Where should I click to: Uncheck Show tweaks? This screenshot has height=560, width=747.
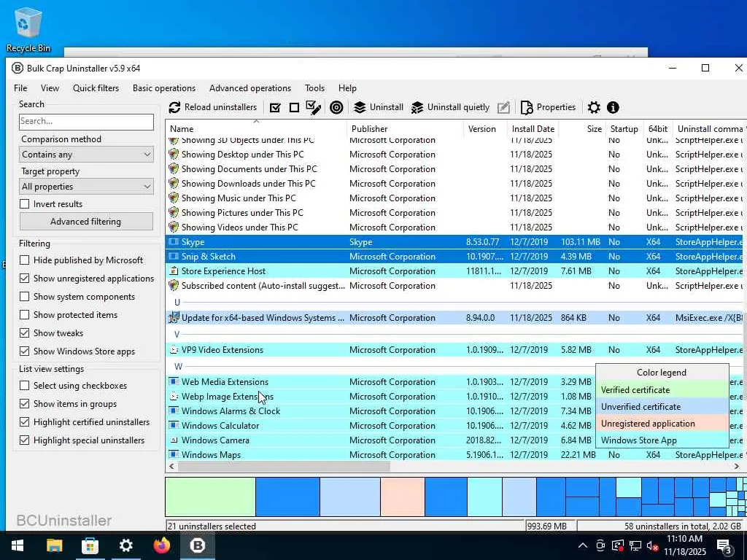click(x=25, y=332)
